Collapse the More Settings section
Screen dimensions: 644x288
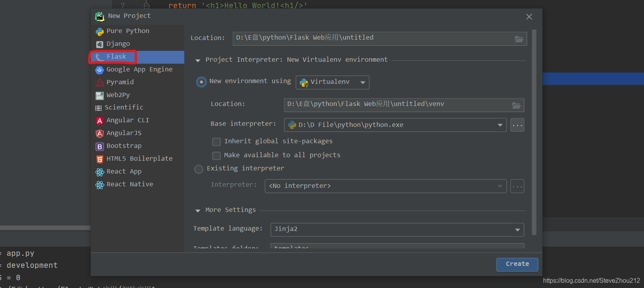pyautogui.click(x=198, y=211)
